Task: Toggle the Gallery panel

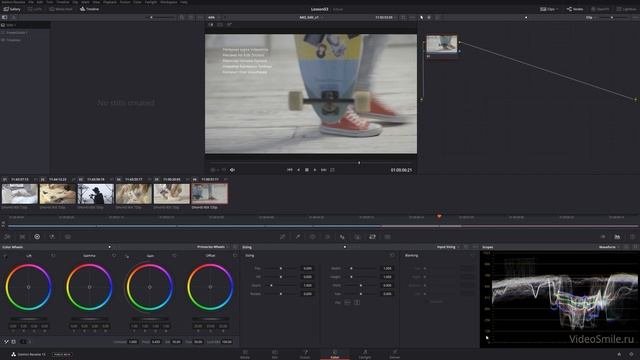Action: 12,9
